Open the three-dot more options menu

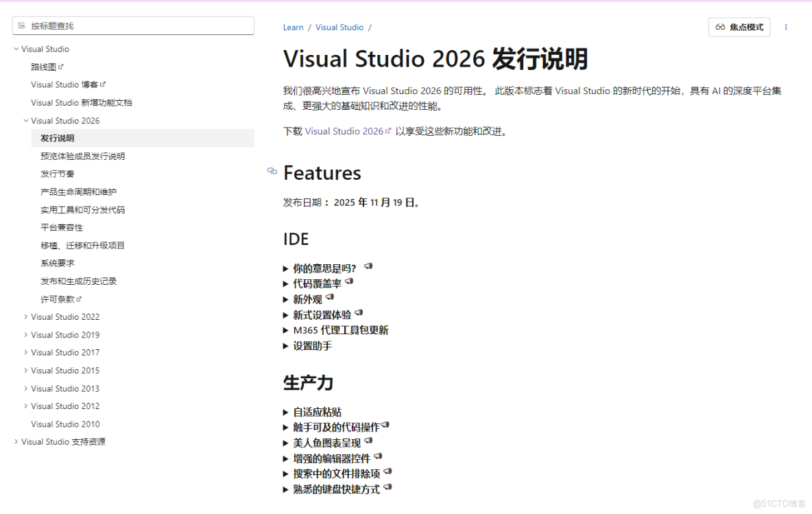pos(786,27)
